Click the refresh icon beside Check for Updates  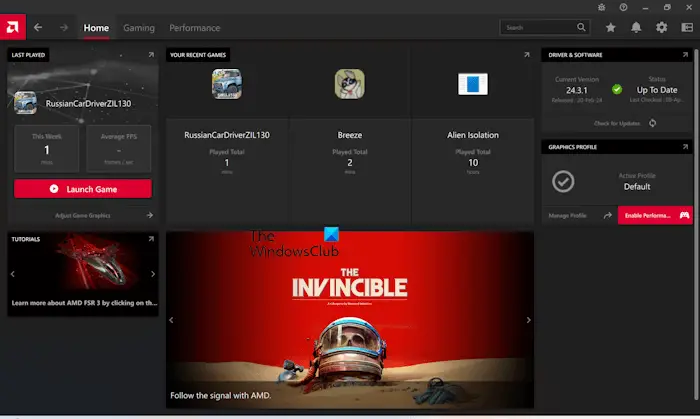[652, 123]
